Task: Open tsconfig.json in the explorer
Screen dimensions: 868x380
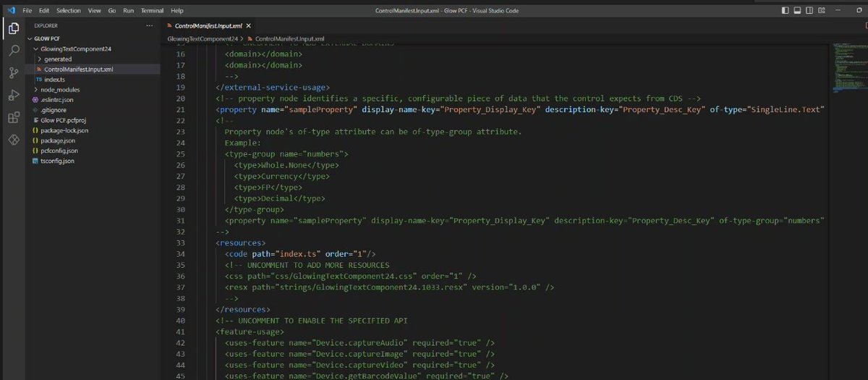Action: point(58,161)
